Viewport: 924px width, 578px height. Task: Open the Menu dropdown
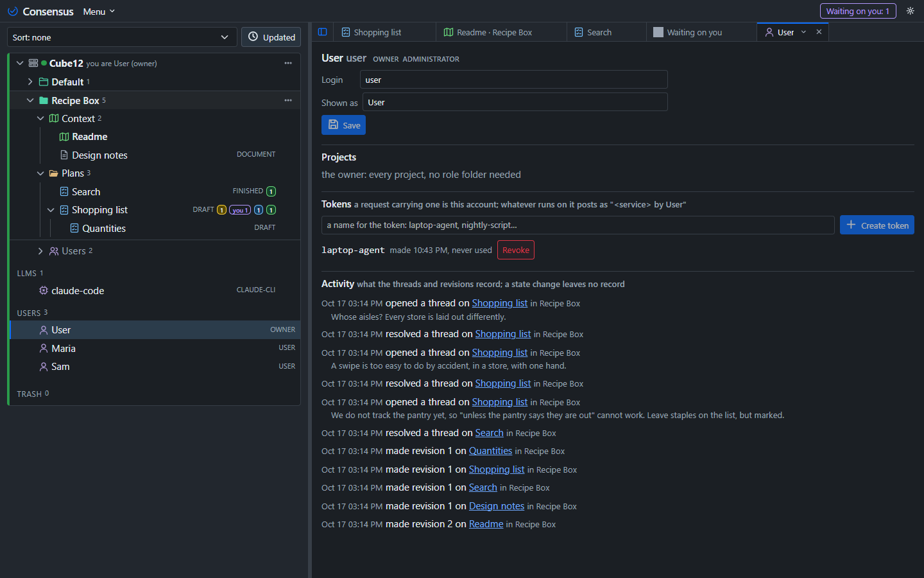click(x=99, y=12)
